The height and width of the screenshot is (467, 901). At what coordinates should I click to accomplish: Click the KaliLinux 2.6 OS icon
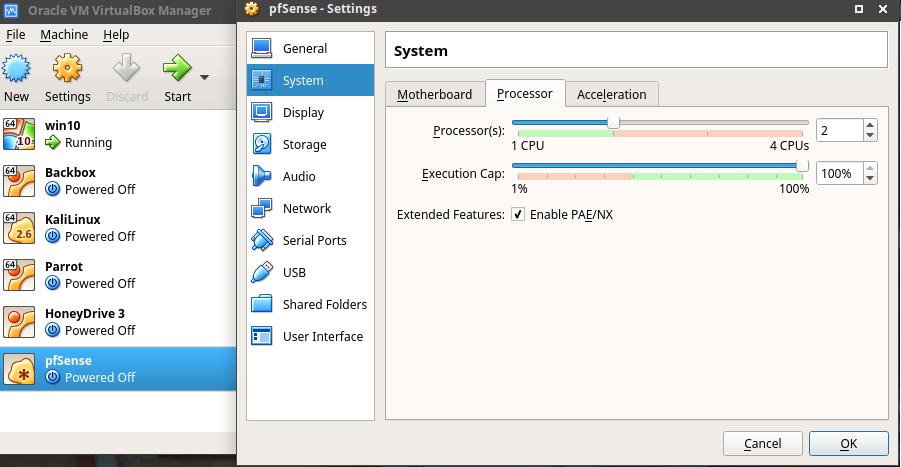19,228
